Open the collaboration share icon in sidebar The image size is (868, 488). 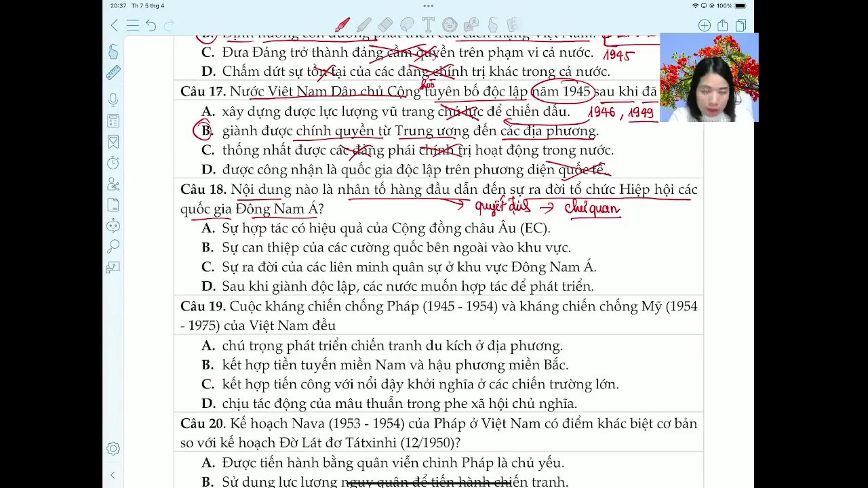113,184
